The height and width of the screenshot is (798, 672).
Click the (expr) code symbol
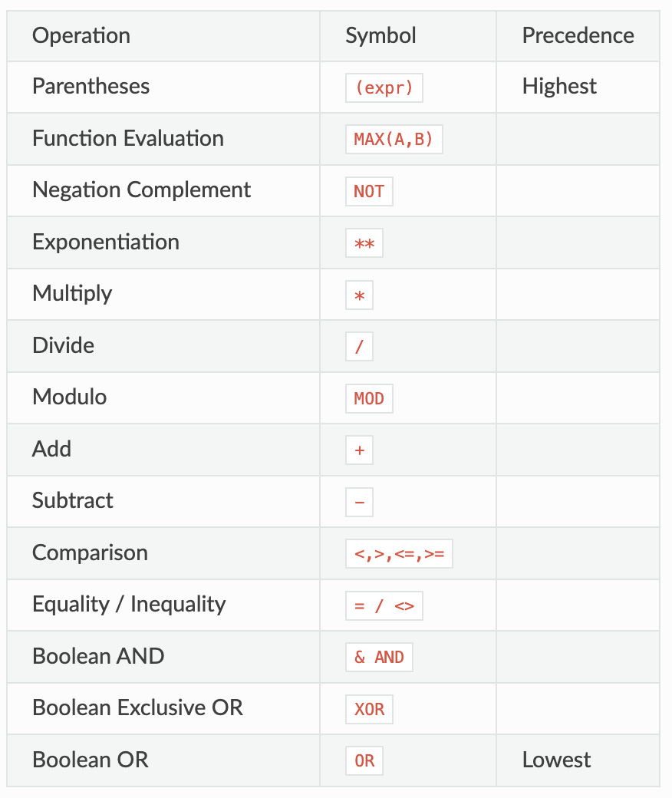(384, 87)
